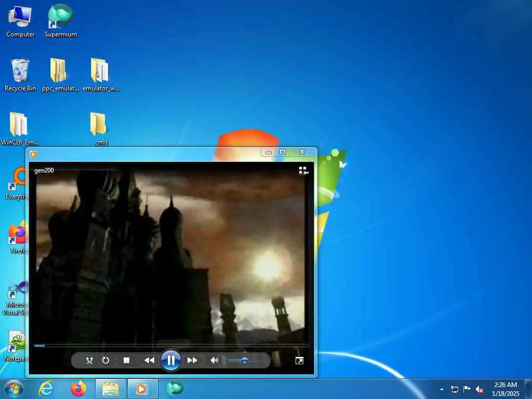Screen dimensions: 532x399
Task: Open the Windows Start menu
Action: 14,389
